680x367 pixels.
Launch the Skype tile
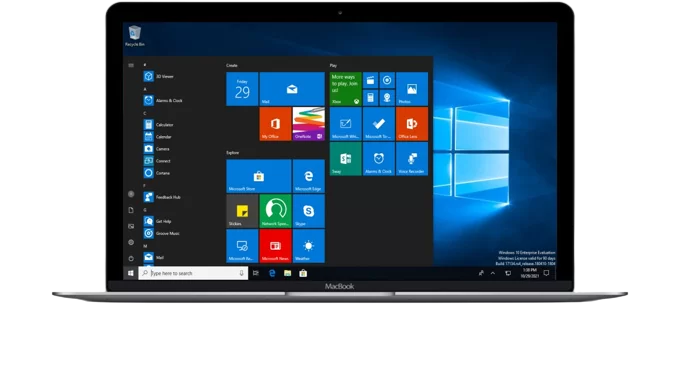point(308,211)
